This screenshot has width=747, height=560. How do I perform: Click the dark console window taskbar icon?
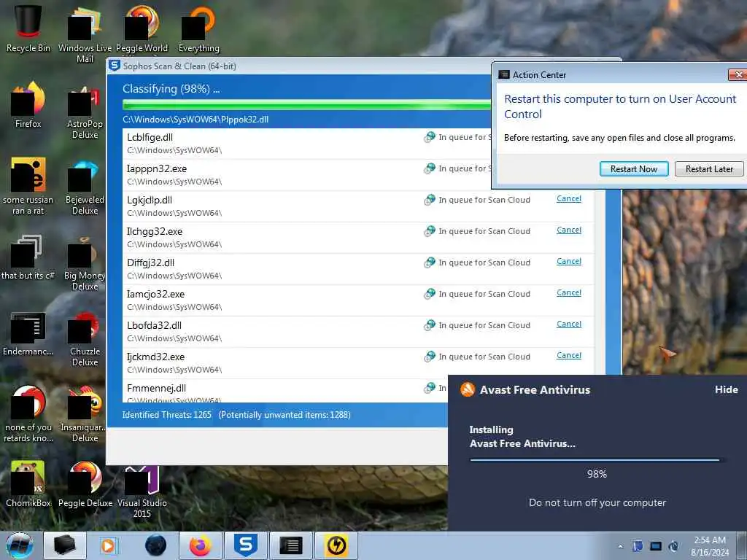click(291, 545)
